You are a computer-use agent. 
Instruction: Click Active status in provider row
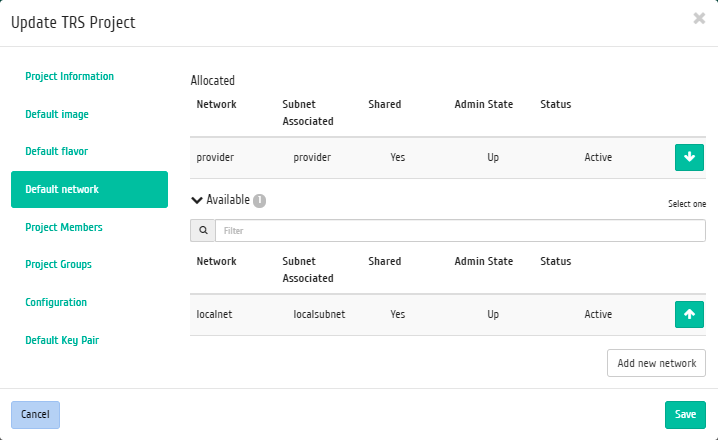tap(598, 158)
